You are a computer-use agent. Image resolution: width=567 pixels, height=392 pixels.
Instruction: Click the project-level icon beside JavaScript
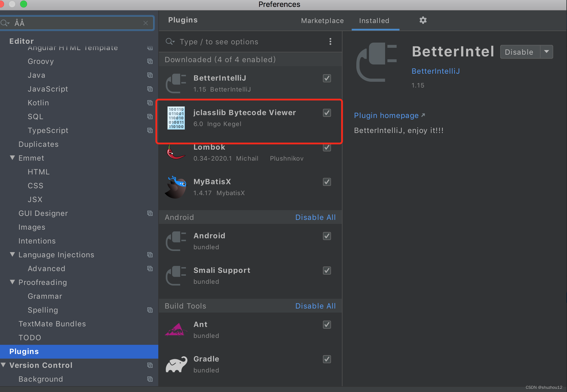(150, 89)
